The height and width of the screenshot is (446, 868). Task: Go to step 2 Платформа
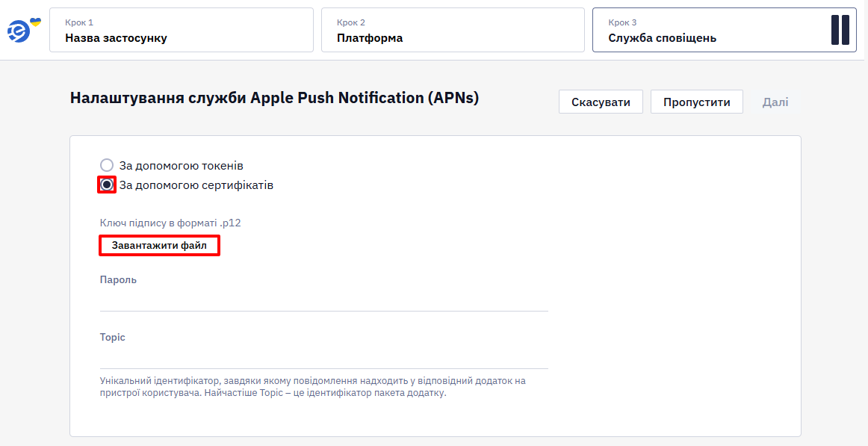453,30
